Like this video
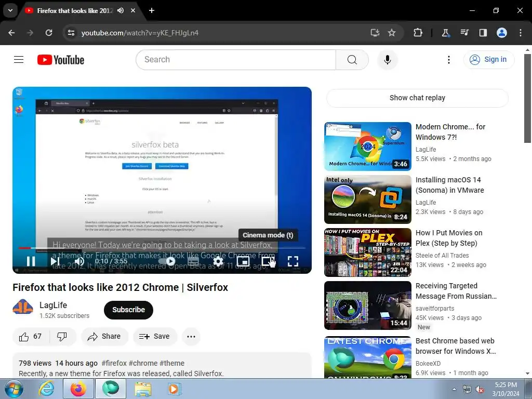This screenshot has height=399, width=532. pos(31,337)
